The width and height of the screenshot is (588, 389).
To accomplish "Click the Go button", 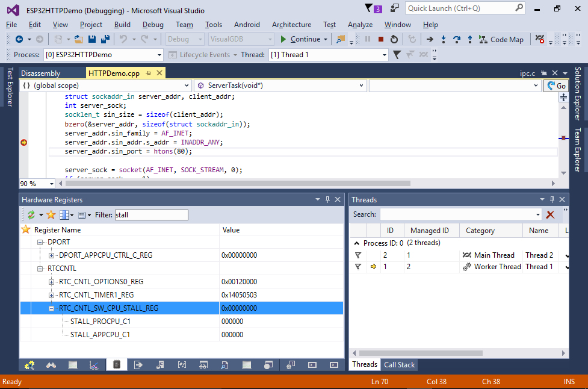I will coord(556,86).
